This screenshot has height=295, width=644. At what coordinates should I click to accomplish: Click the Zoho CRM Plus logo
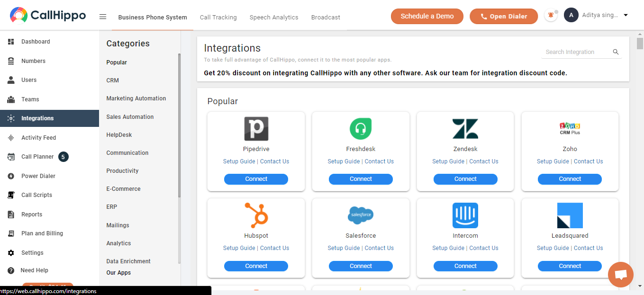point(570,128)
